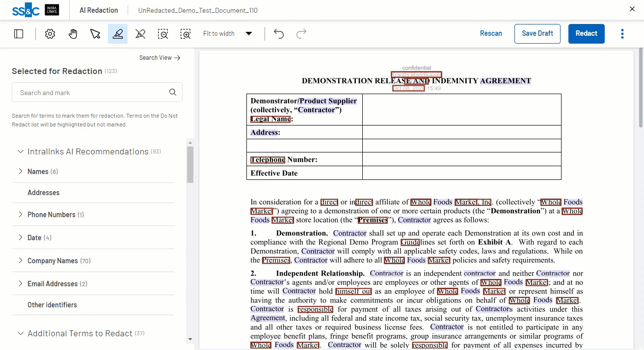Click marked 'Premises' in the intro paragraph

click(x=373, y=220)
